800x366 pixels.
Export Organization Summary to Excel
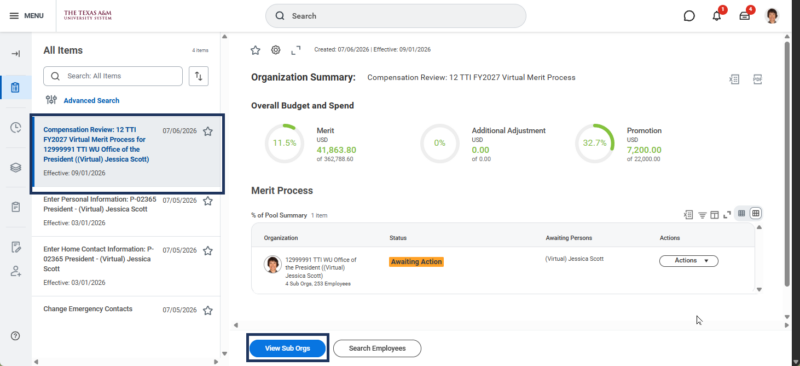point(734,79)
